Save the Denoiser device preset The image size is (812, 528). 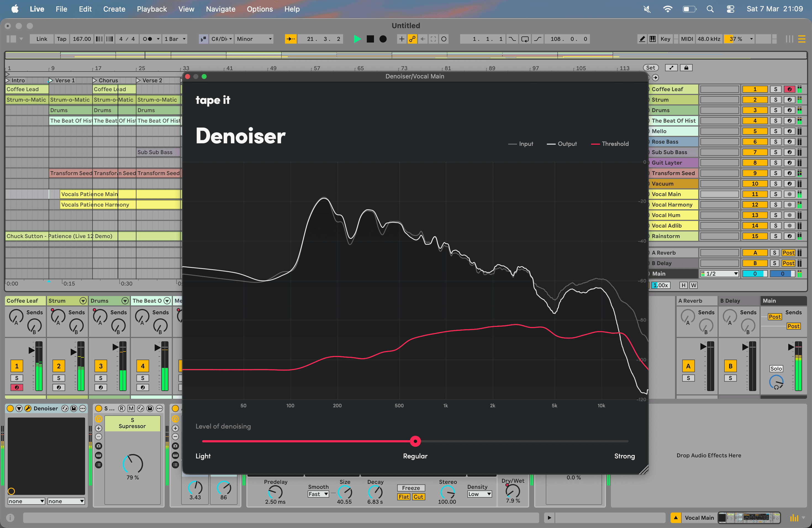[73, 408]
